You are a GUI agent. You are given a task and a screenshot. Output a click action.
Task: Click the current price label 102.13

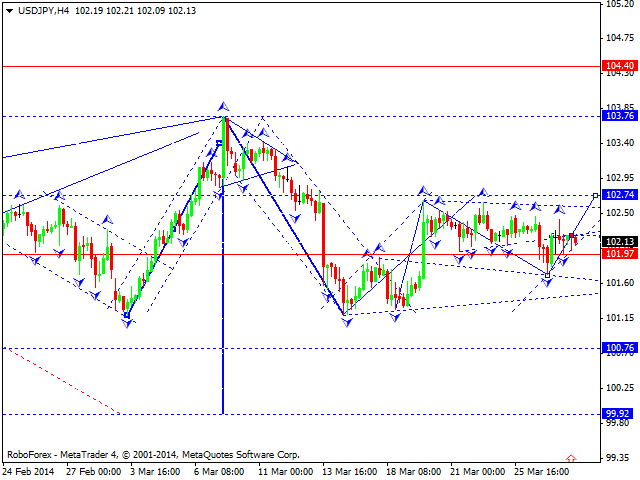[618, 242]
